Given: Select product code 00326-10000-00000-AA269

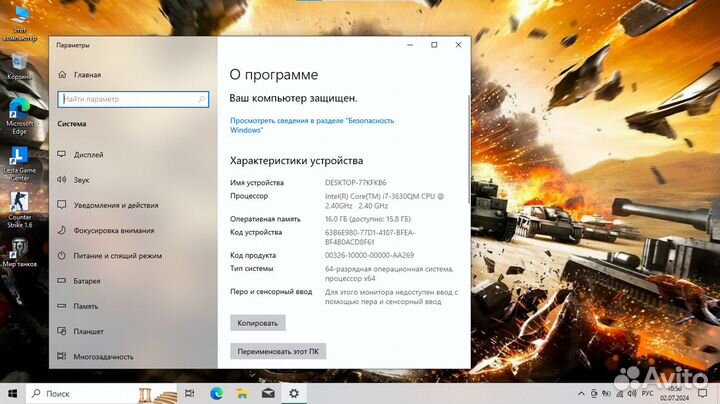Looking at the screenshot, I should click(x=370, y=255).
